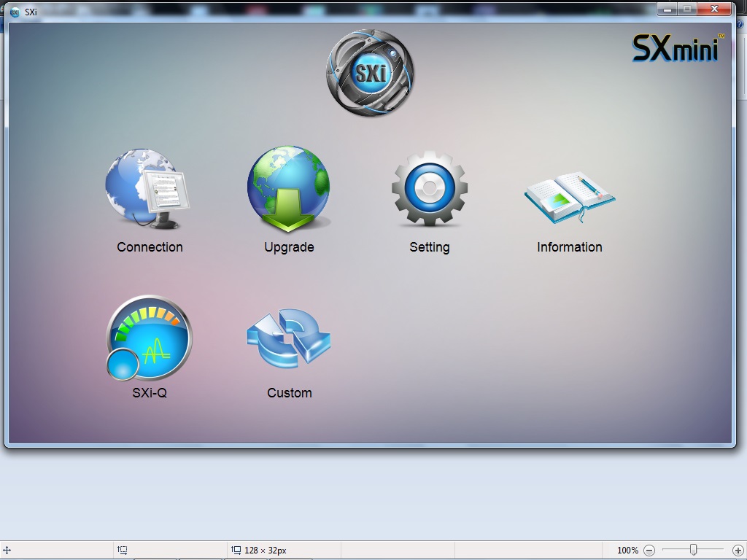
Task: Close the SXi window
Action: (714, 9)
